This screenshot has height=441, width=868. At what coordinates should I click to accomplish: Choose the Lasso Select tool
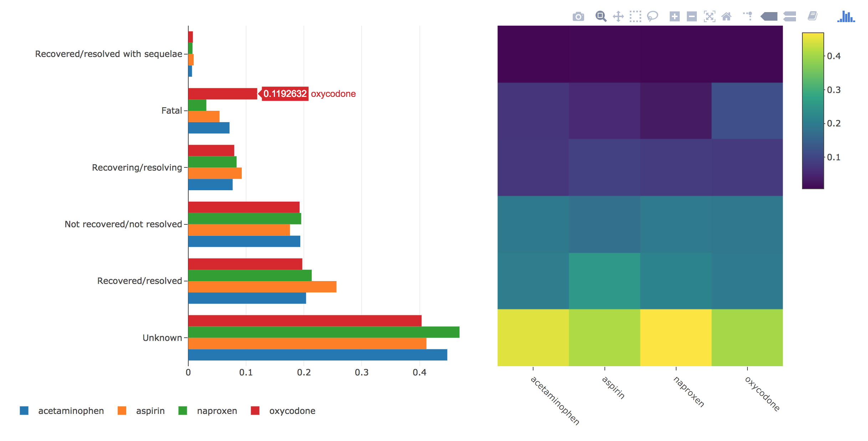(x=652, y=16)
